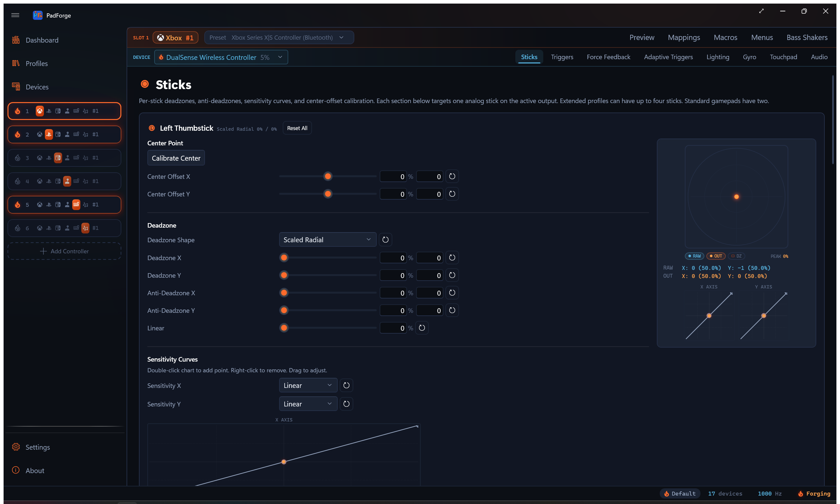The image size is (840, 504).
Task: Click the Anti-Deadzone Y raw value field
Action: point(429,311)
